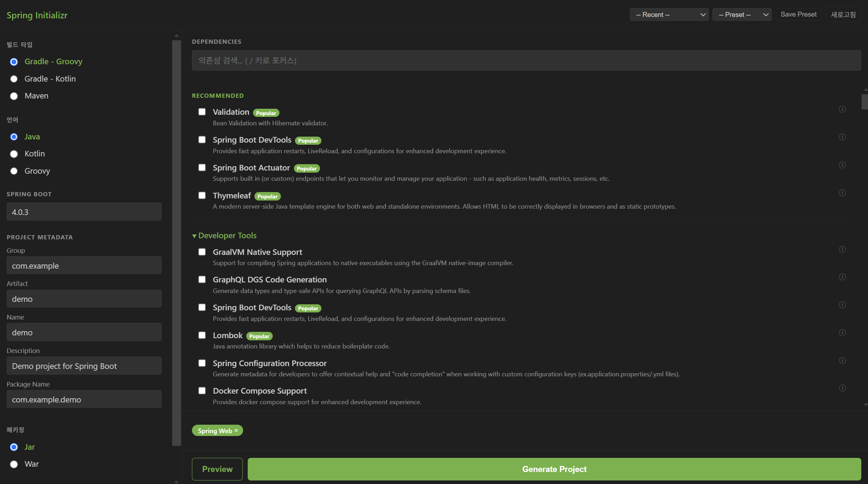
Task: Choose Kotlin as the language
Action: click(14, 154)
